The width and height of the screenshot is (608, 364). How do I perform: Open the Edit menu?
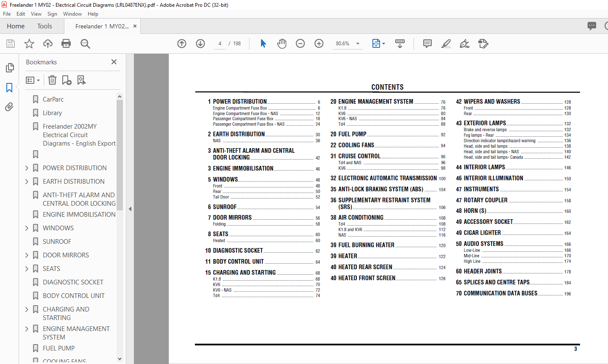point(21,14)
